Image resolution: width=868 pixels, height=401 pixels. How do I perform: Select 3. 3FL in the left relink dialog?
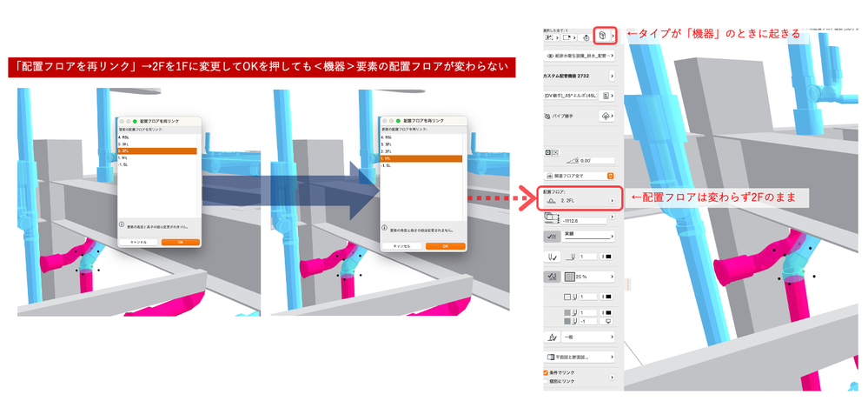click(x=158, y=144)
